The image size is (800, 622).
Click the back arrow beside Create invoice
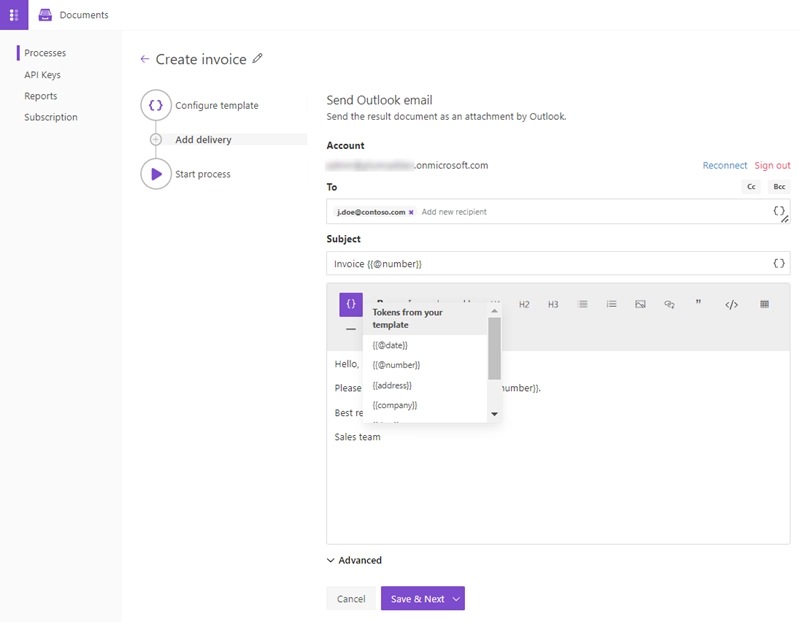(145, 59)
